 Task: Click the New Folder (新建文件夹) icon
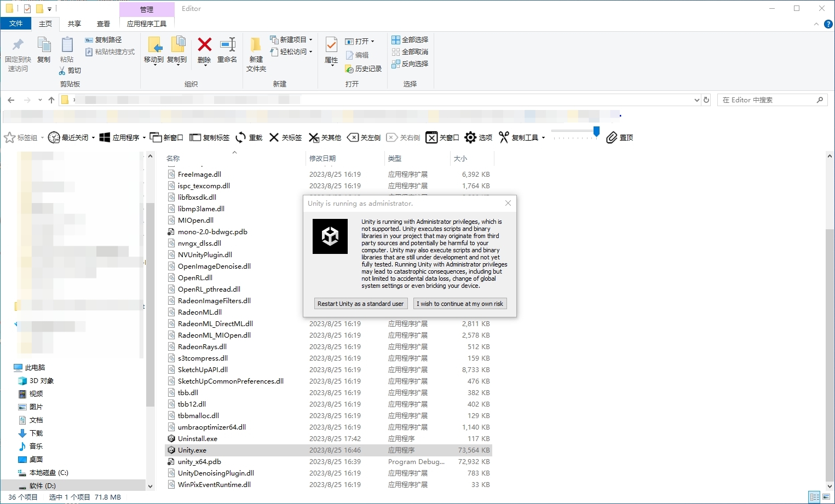[256, 45]
